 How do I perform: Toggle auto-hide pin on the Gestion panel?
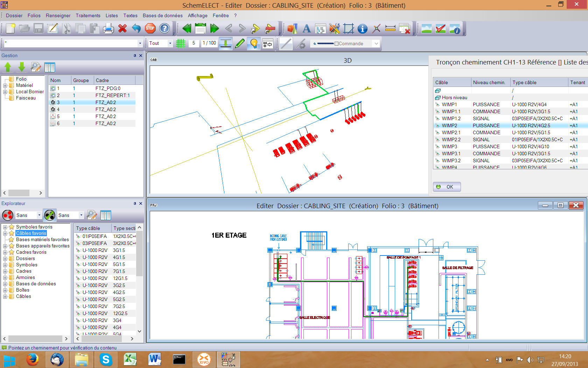[135, 55]
